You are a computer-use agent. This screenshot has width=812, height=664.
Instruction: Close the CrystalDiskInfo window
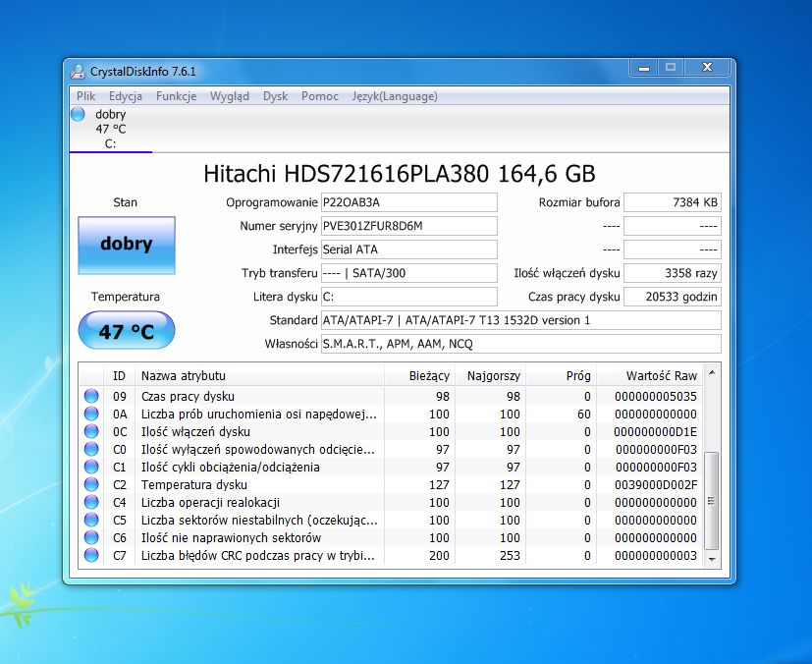click(x=707, y=68)
